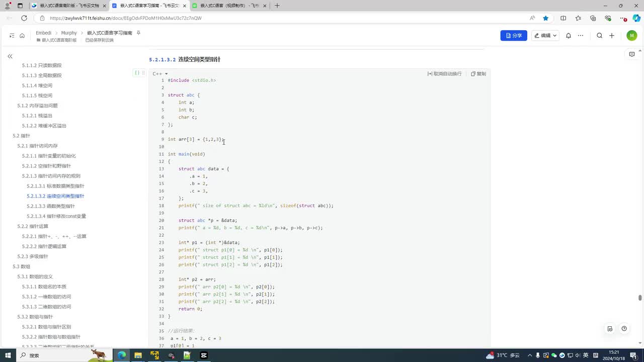Viewport: 644px width, 362px height.
Task: Go to outline item 5.3.1 数组的定义
Action: (x=35, y=277)
